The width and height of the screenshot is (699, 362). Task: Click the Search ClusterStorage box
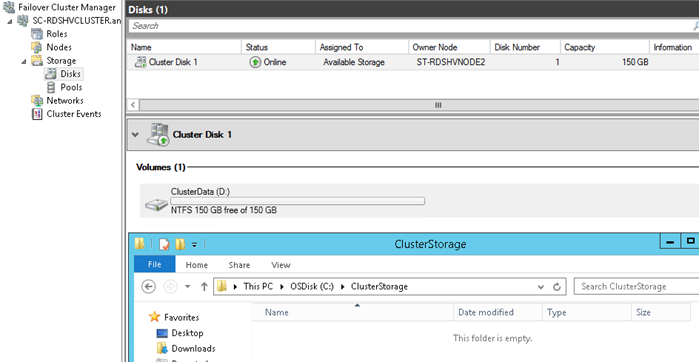637,287
